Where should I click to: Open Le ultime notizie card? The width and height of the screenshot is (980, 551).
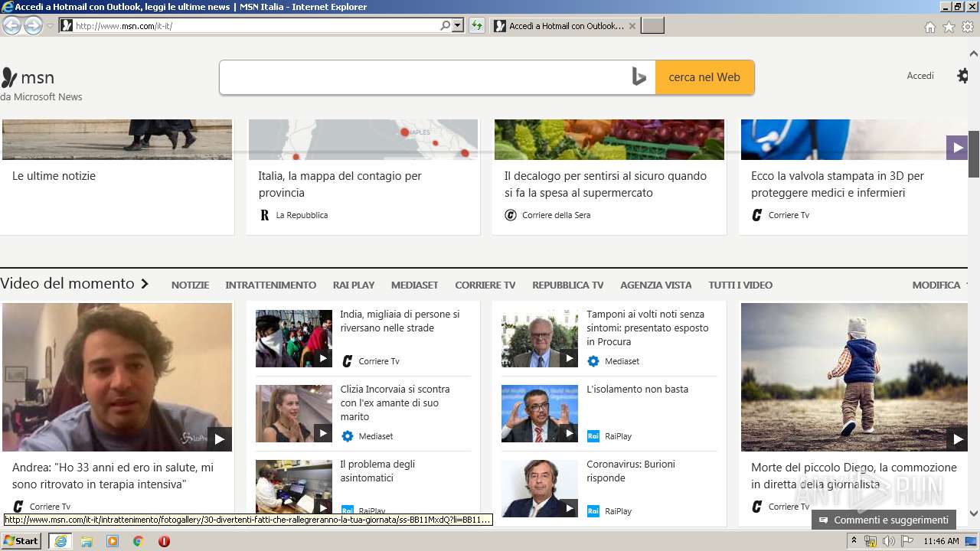click(54, 176)
